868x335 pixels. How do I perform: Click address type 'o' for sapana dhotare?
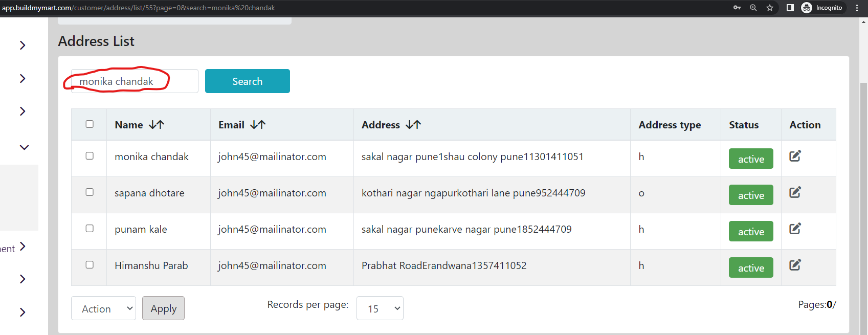pos(641,193)
